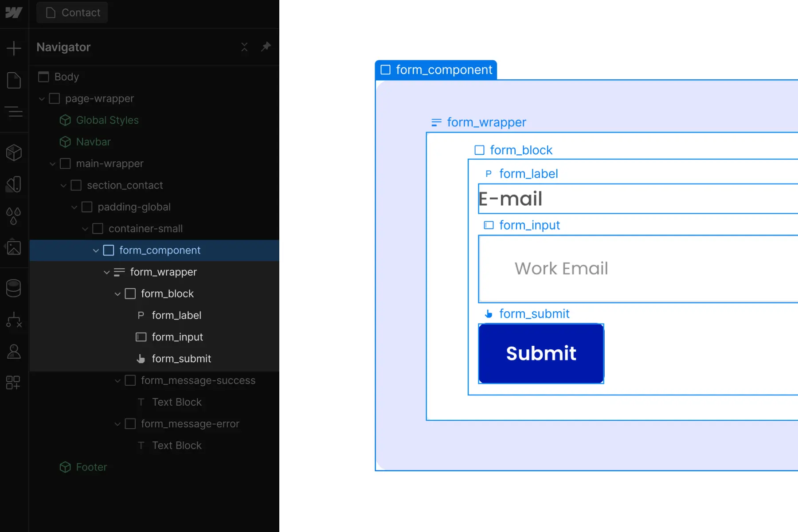Select form_submit row in Navigator

click(155, 359)
